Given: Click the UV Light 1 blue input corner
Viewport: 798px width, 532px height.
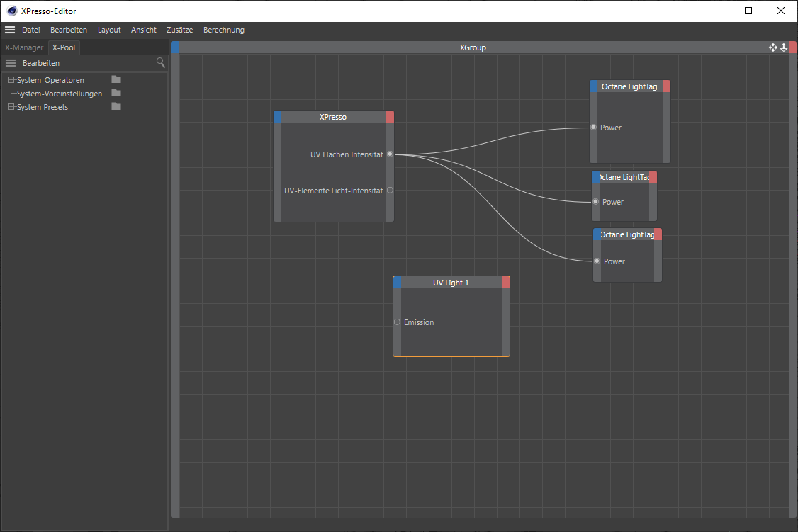Looking at the screenshot, I should tap(398, 283).
